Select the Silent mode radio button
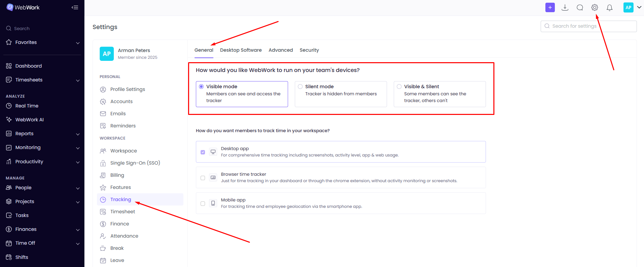Image resolution: width=644 pixels, height=267 pixels. [300, 87]
